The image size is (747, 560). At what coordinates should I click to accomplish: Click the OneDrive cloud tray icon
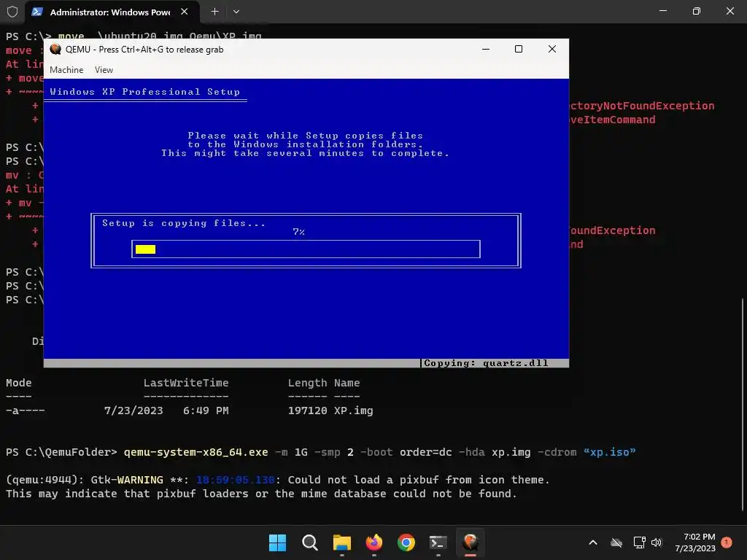[616, 542]
